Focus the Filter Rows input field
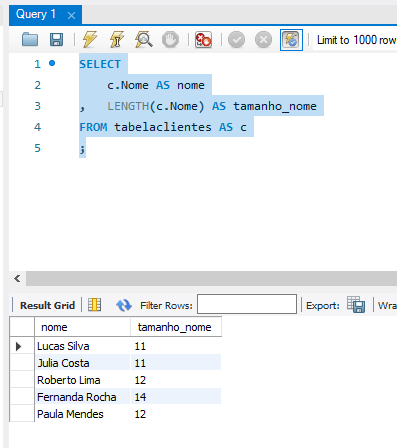 (x=247, y=304)
